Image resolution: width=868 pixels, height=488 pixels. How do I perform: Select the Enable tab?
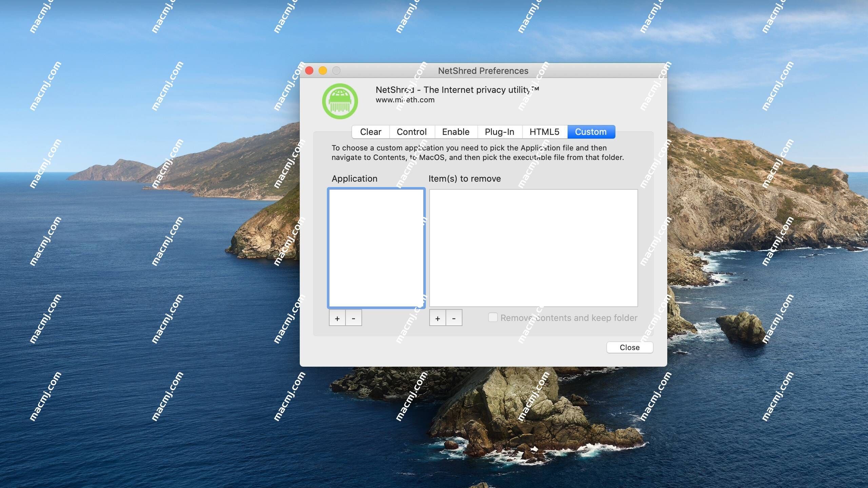(456, 132)
